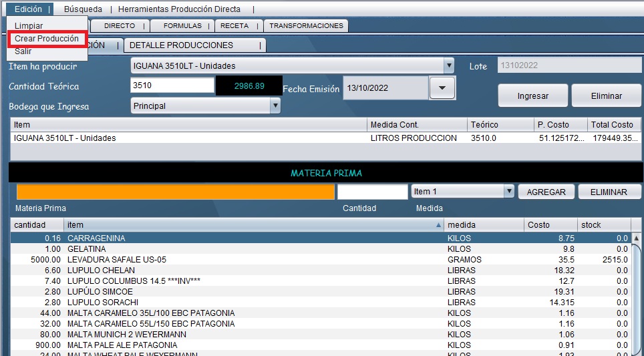Open Herramientas Producción Directa menu
The image size is (644, 356).
coord(179,9)
